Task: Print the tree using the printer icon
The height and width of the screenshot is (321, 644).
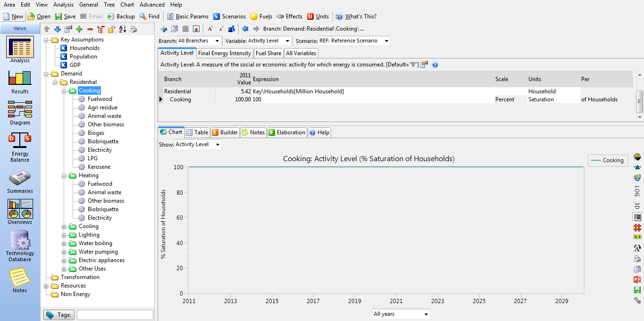Action: [x=134, y=29]
